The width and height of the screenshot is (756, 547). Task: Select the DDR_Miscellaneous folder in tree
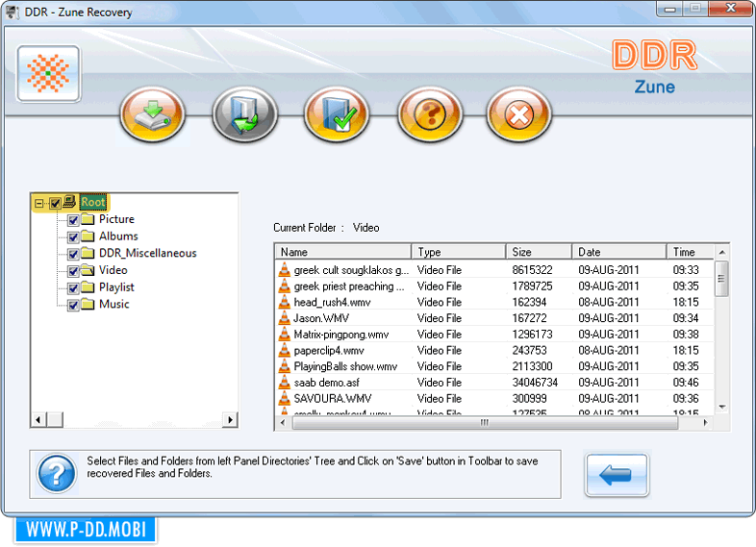147,253
